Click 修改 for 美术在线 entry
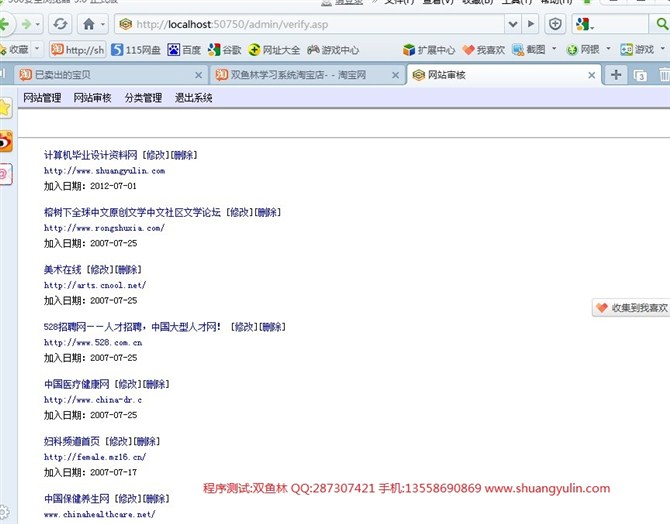The image size is (670, 524). click(x=100, y=269)
